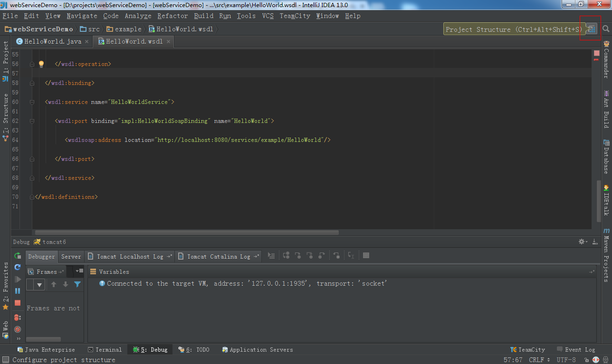Open Event Log tool window
This screenshot has width=612, height=364.
[x=575, y=350]
